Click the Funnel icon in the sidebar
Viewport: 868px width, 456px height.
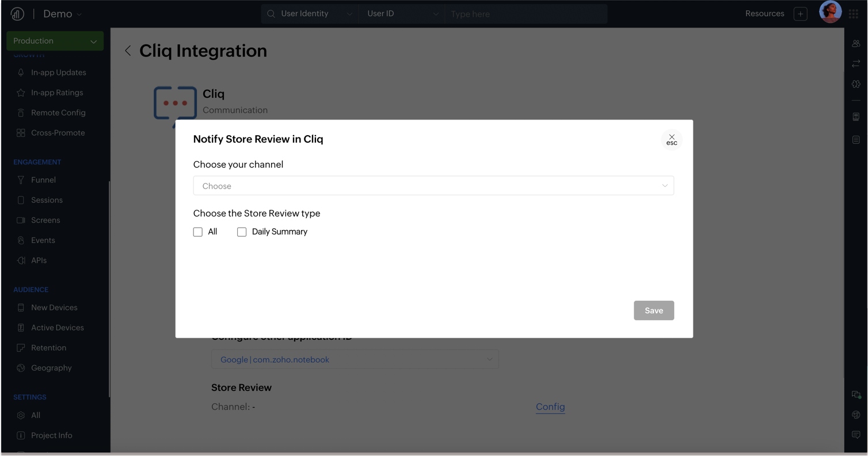click(21, 180)
